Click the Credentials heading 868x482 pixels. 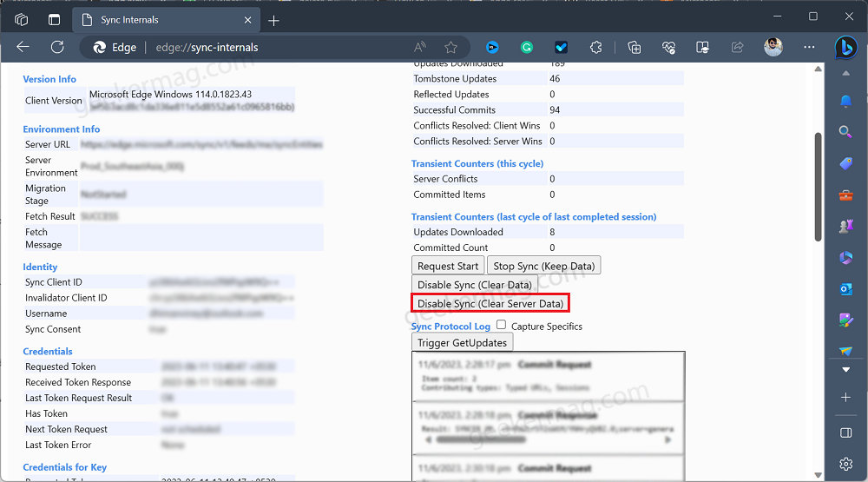(48, 351)
